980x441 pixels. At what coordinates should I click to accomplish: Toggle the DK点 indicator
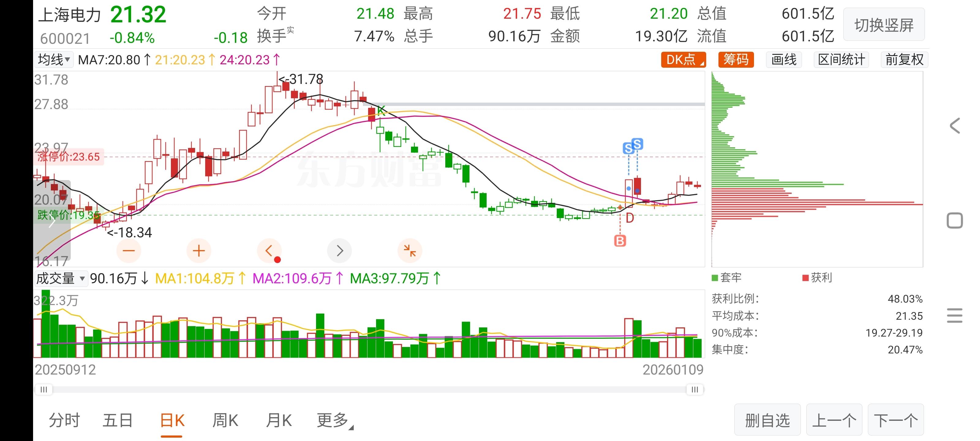coord(683,60)
